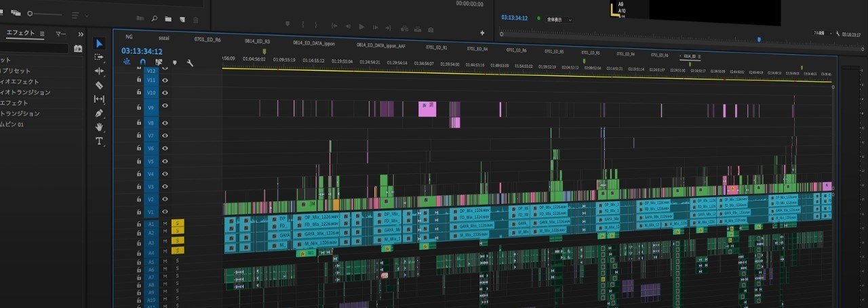Switch to エフェクト panel tab
Screen dimensions: 868x308
pos(20,33)
